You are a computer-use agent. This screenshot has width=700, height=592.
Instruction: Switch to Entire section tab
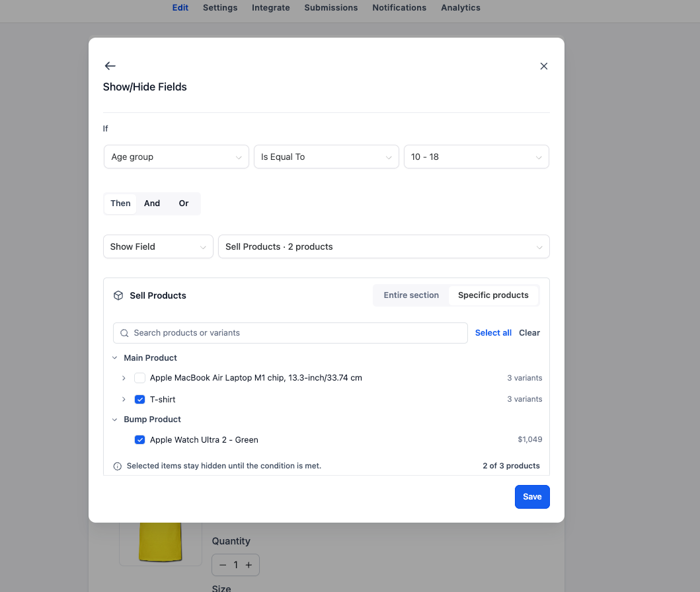click(x=411, y=295)
